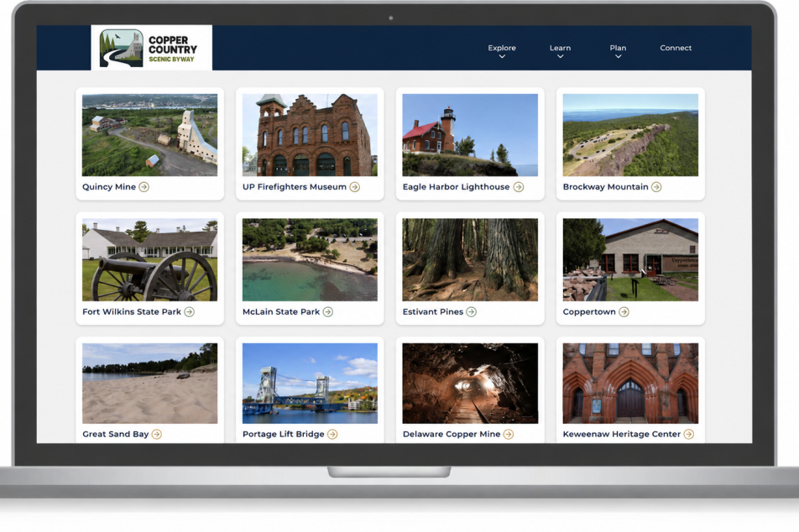The height and width of the screenshot is (532, 799).
Task: Open the Great Sand Bay link
Action: tap(115, 434)
